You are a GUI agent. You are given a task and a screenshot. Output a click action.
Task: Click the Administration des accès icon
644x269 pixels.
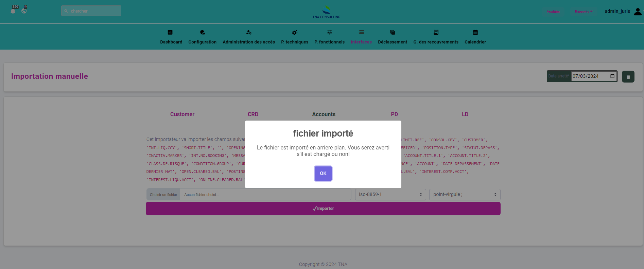[x=249, y=32]
